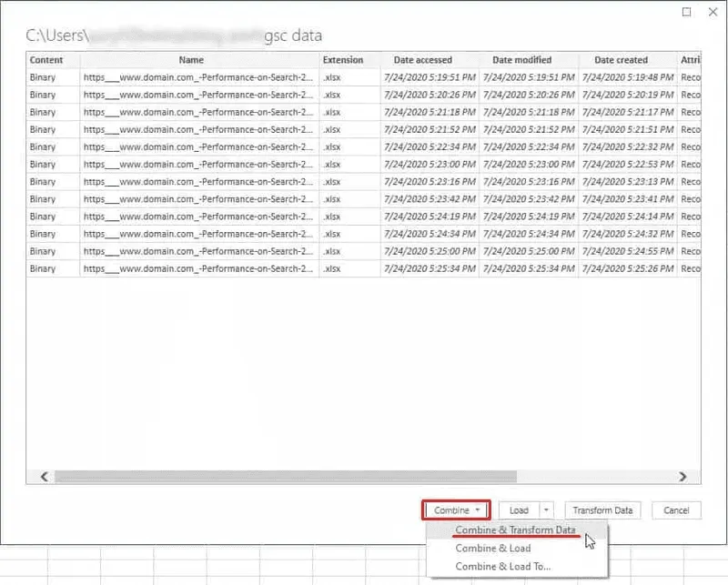The height and width of the screenshot is (585, 728).
Task: Click the Date modified column header
Action: tap(521, 60)
